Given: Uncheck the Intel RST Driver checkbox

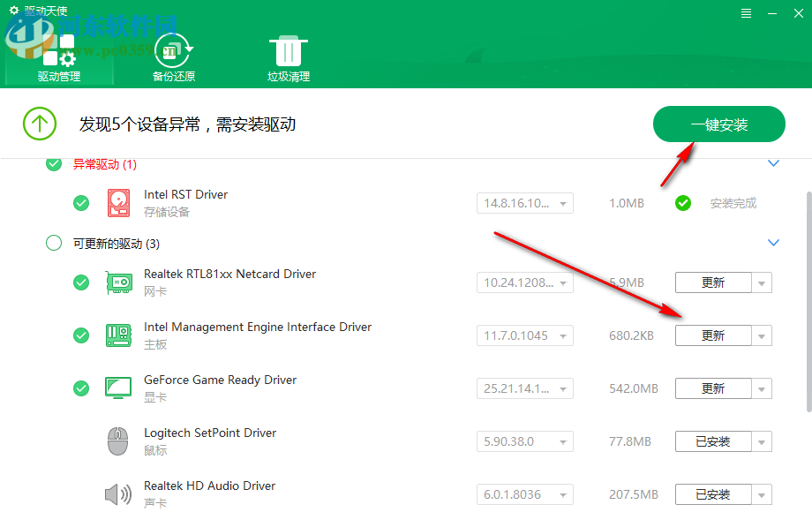Looking at the screenshot, I should pos(81,202).
